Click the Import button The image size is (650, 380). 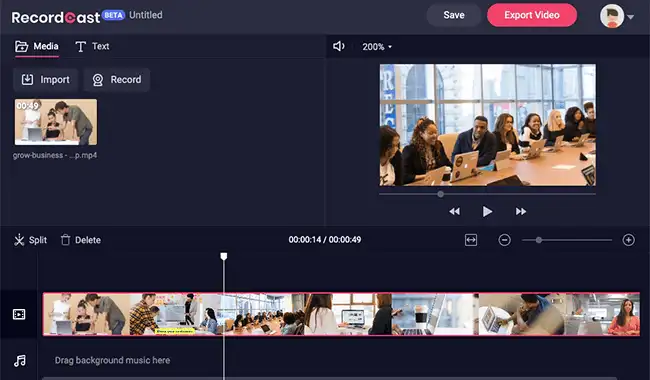(x=46, y=80)
